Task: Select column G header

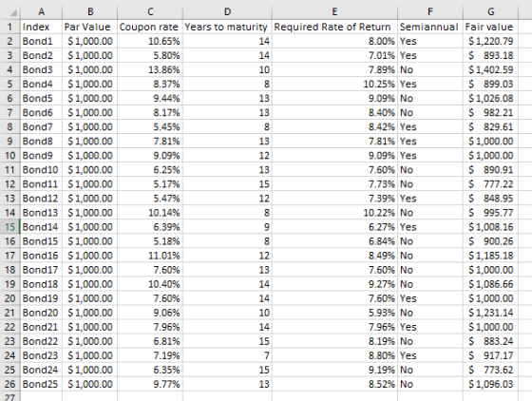Action: coord(490,12)
